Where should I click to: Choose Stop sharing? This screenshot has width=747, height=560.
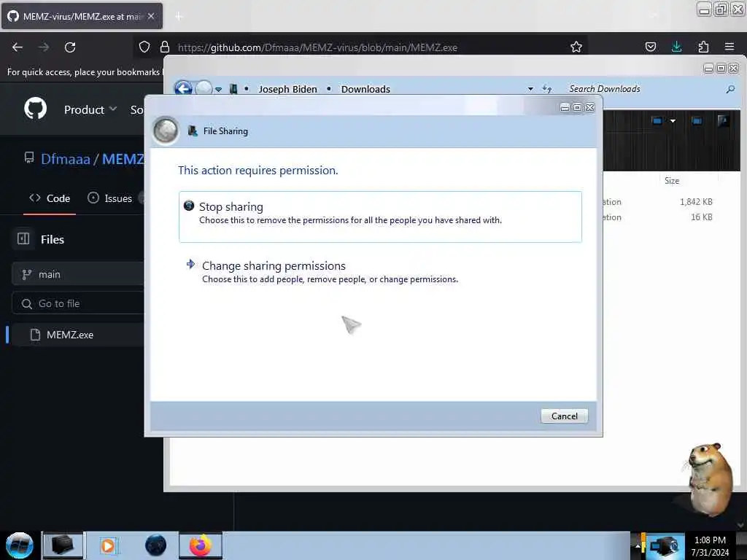380,217
